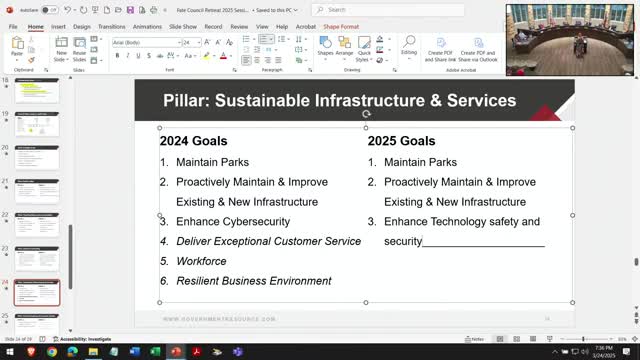Open Quick Styles gallery
This screenshot has width=640, height=360.
[364, 49]
